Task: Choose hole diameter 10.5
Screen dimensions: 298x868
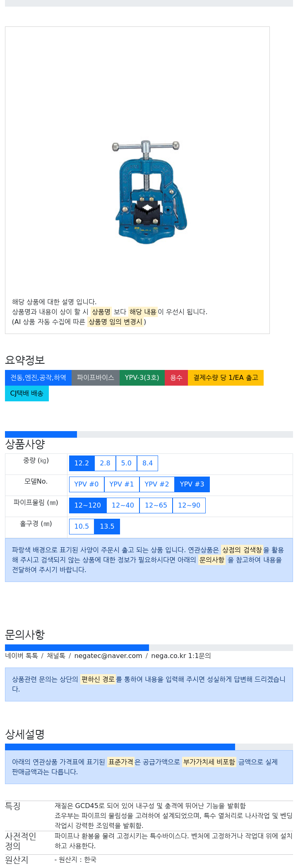Action: [82, 527]
